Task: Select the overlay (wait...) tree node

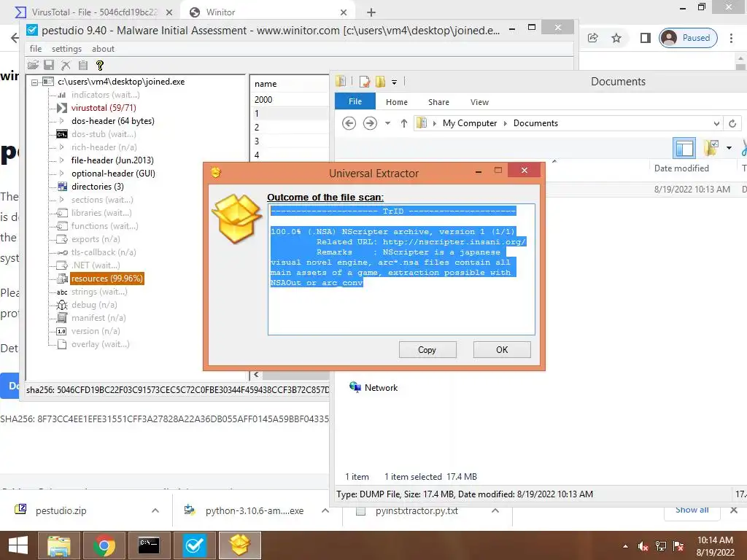Action: click(100, 344)
